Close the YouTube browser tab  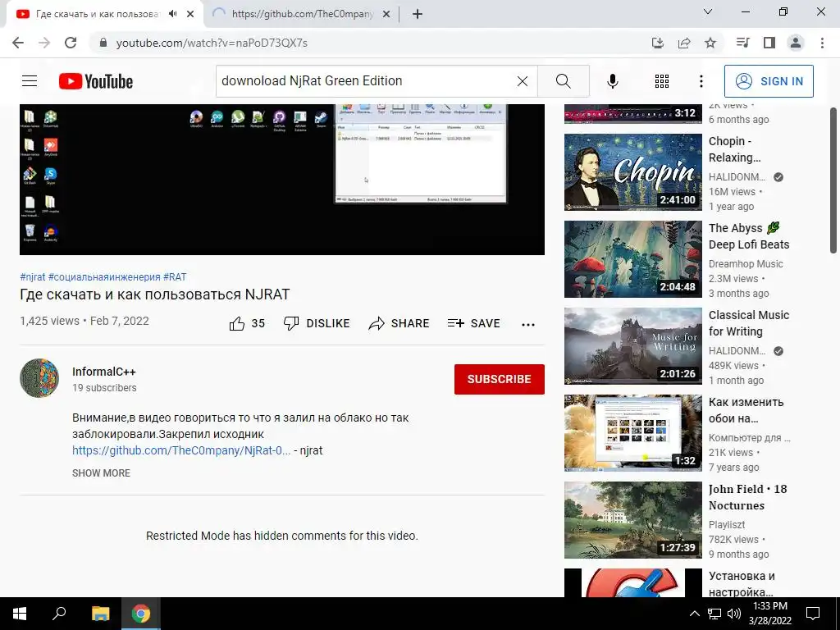pos(190,14)
